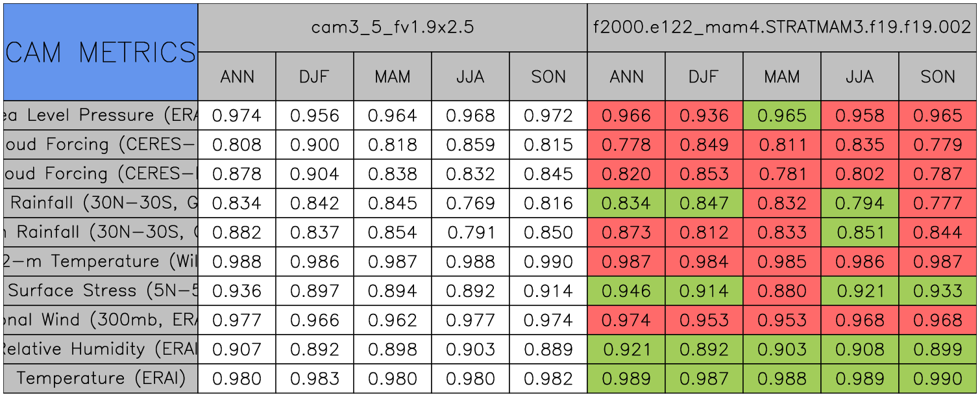The height and width of the screenshot is (397, 980).
Task: Click the ANN column header under cam3_5_fv1.9x2.5
Action: 237,77
